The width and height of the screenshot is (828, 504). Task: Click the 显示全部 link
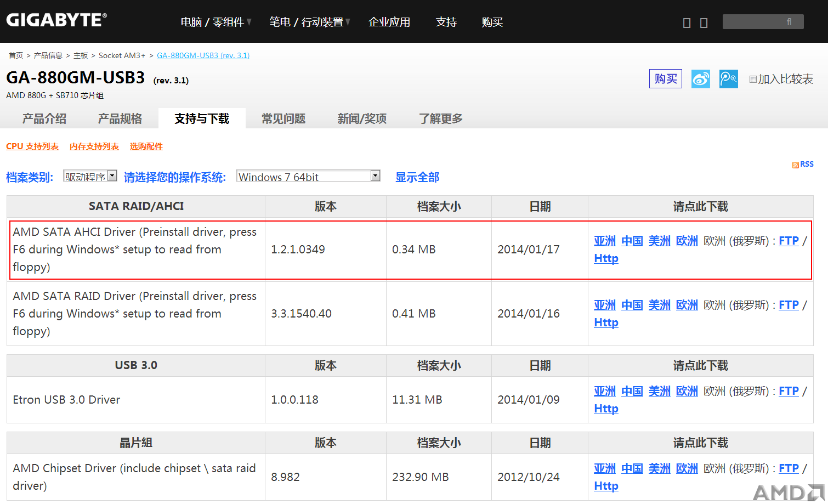tap(417, 177)
